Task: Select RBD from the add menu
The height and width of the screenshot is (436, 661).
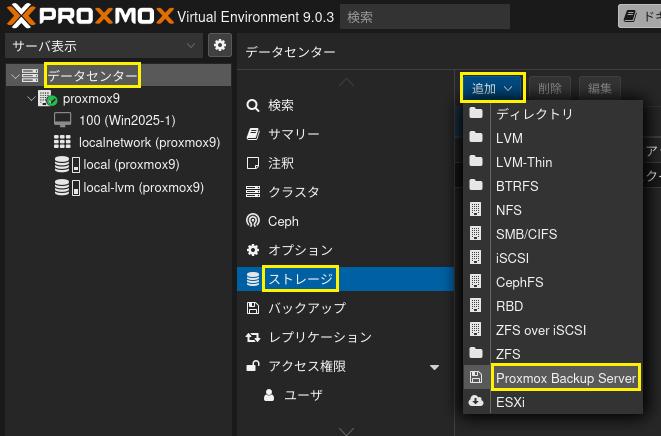Action: (553, 306)
